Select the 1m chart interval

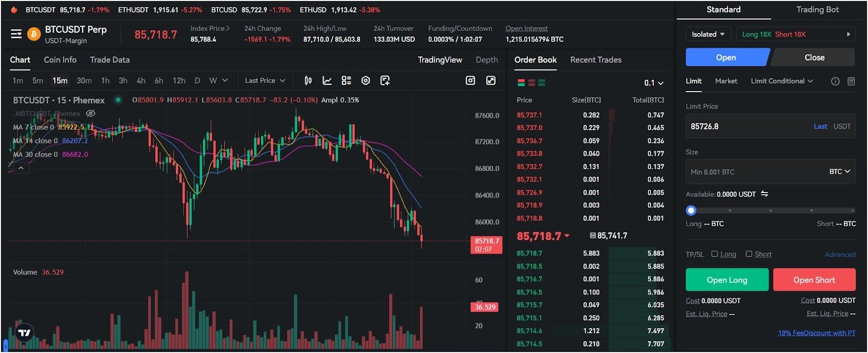coord(18,80)
